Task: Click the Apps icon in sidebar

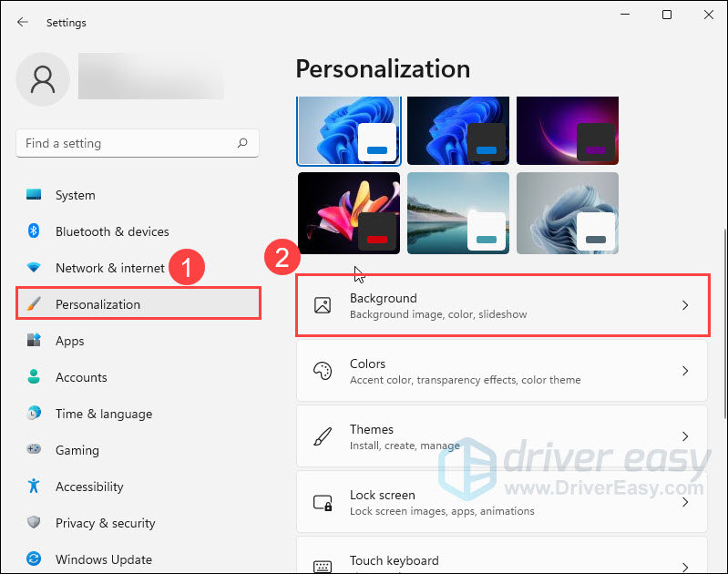Action: [x=34, y=340]
